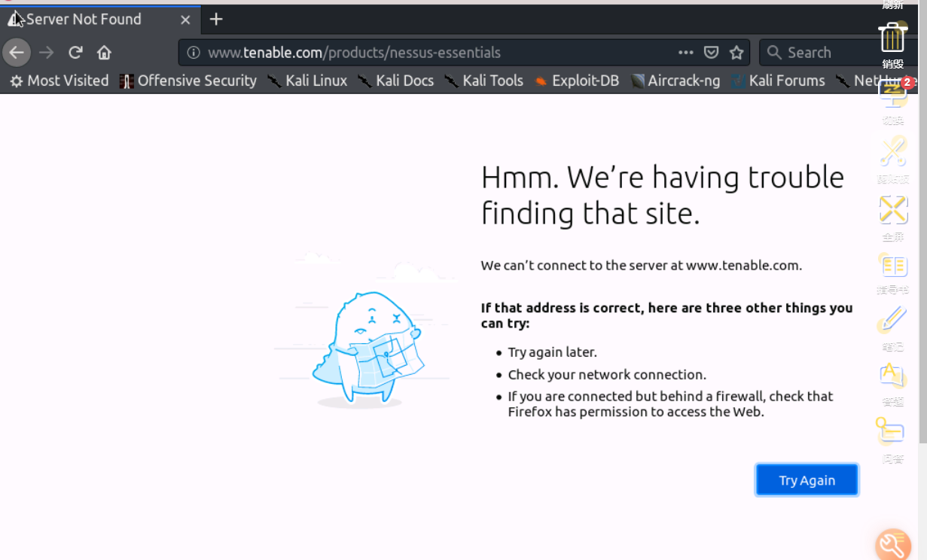Viewport: 927px width, 560px height.
Task: Open the Aircrack-ng bookmark
Action: 675,81
